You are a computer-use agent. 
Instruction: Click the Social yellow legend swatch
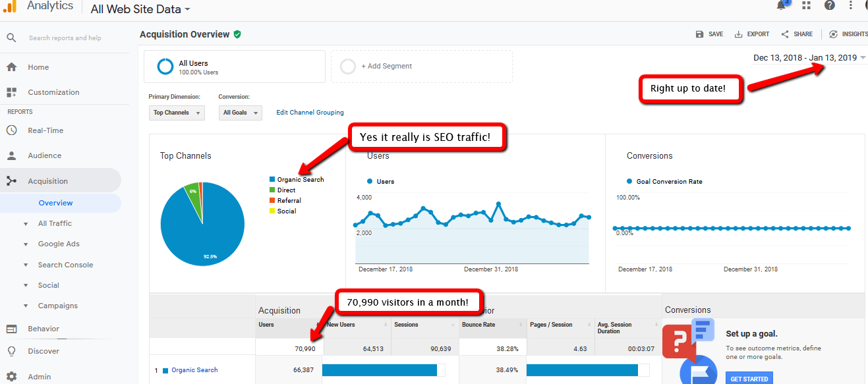click(272, 211)
